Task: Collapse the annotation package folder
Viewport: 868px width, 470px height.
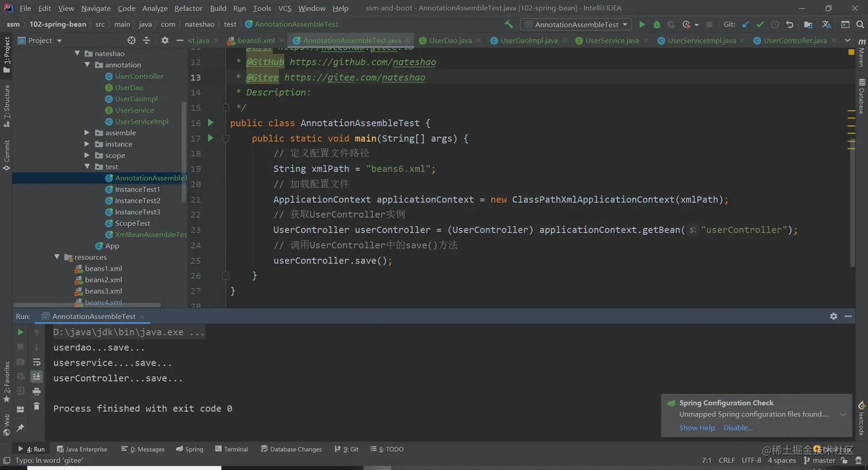Action: coord(87,65)
